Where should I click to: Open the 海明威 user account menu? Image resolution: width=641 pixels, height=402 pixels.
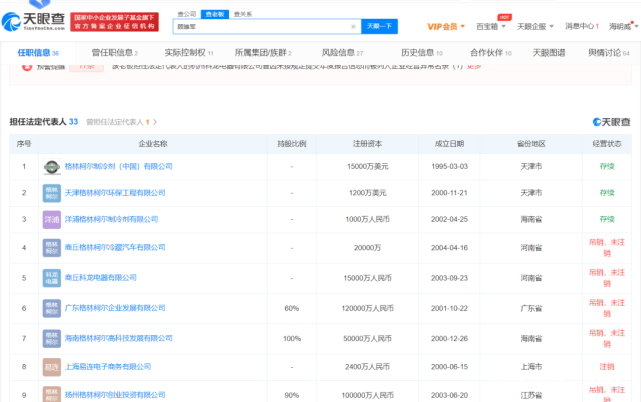pyautogui.click(x=619, y=26)
